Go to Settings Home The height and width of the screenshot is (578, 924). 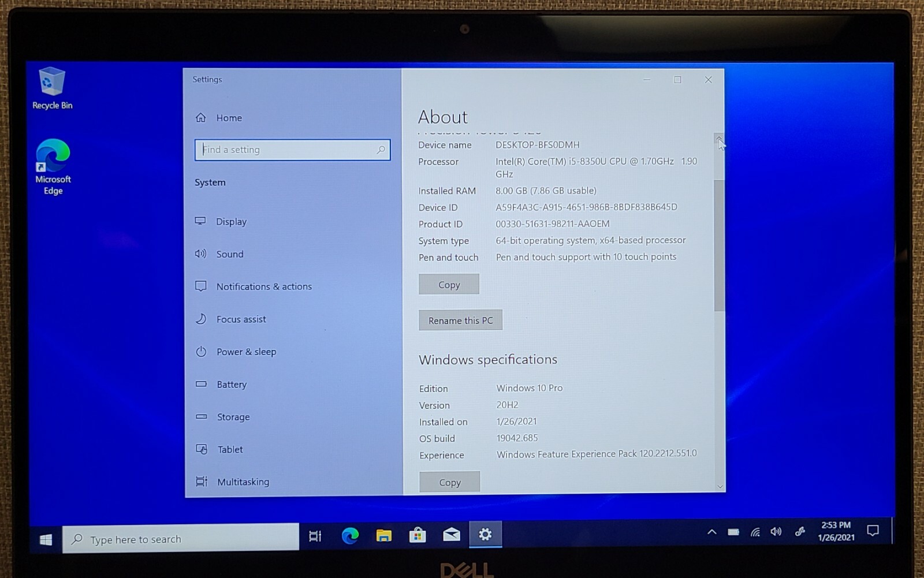point(219,118)
